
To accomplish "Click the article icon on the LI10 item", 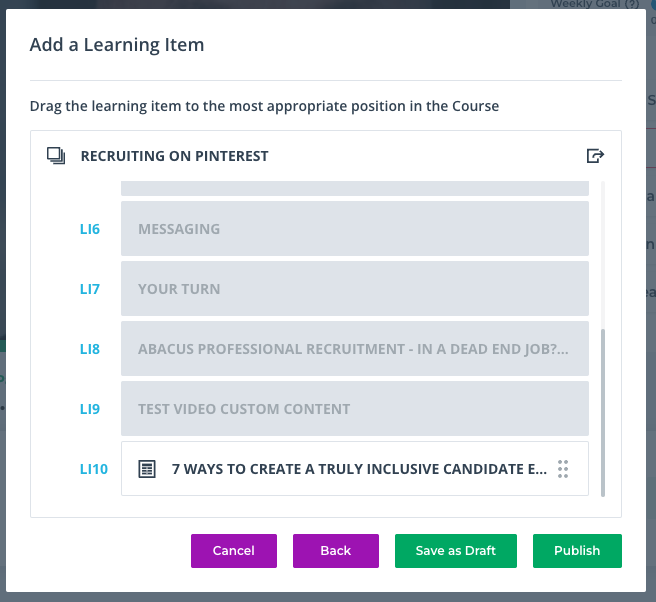I will click(x=147, y=469).
